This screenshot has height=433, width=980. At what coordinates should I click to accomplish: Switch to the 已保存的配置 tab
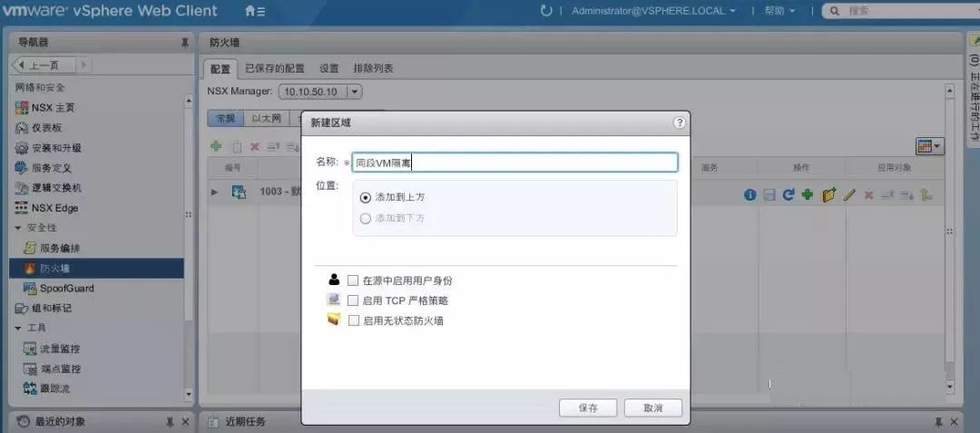pyautogui.click(x=274, y=68)
